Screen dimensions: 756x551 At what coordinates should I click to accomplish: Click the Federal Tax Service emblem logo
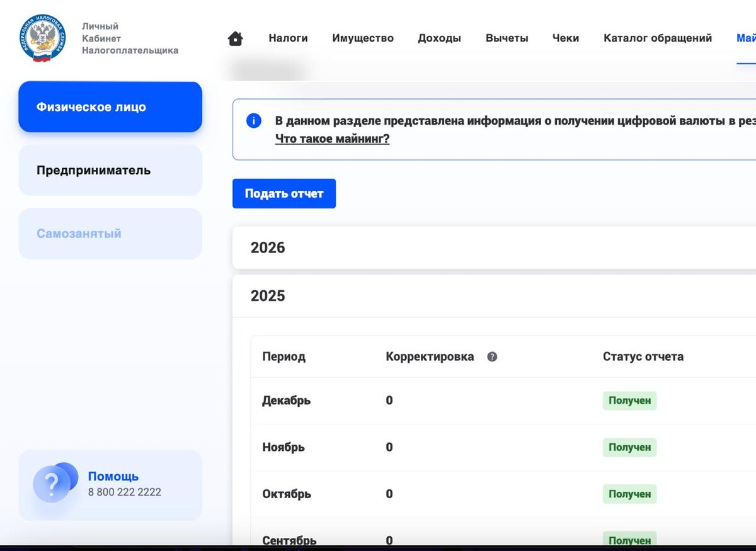coord(43,38)
